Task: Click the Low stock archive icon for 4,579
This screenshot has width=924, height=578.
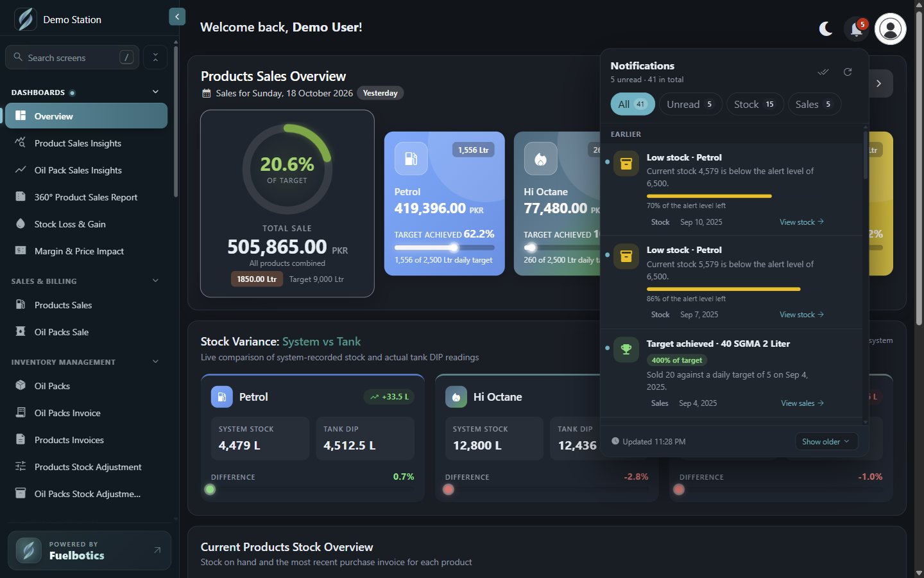Action: 626,164
